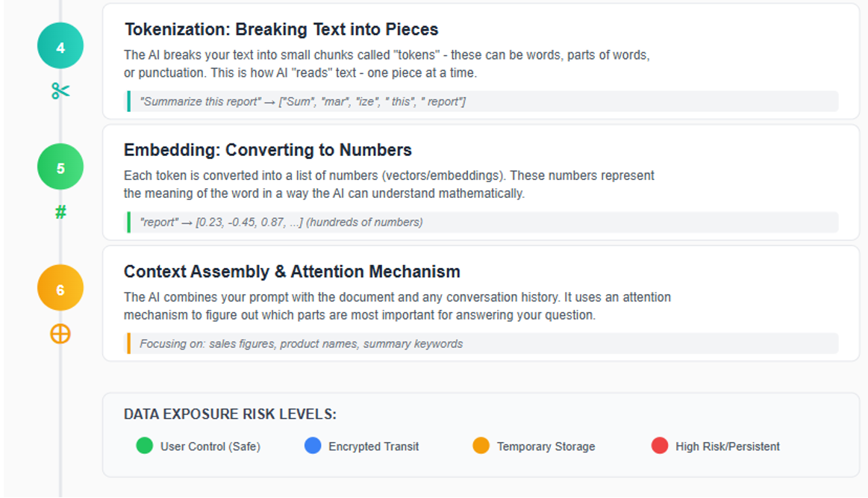
Task: Click the "Focusing on: sales figures" example box
Action: pos(482,344)
